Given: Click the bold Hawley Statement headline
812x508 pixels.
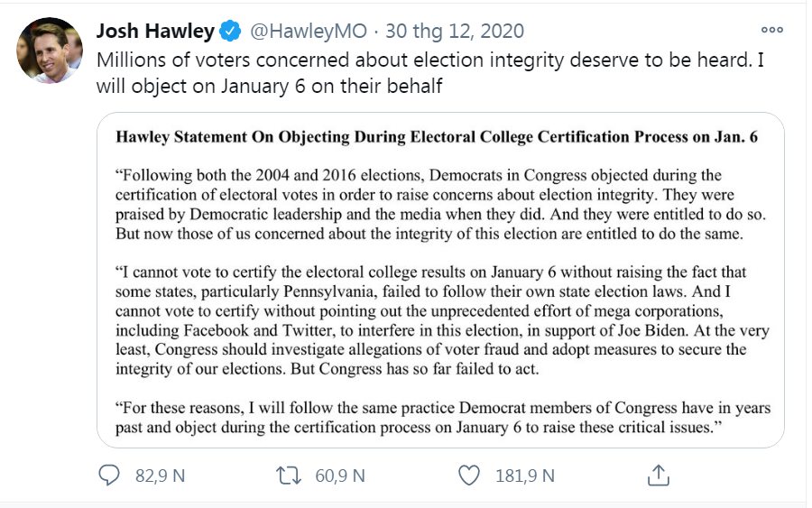Looking at the screenshot, I should tap(437, 138).
